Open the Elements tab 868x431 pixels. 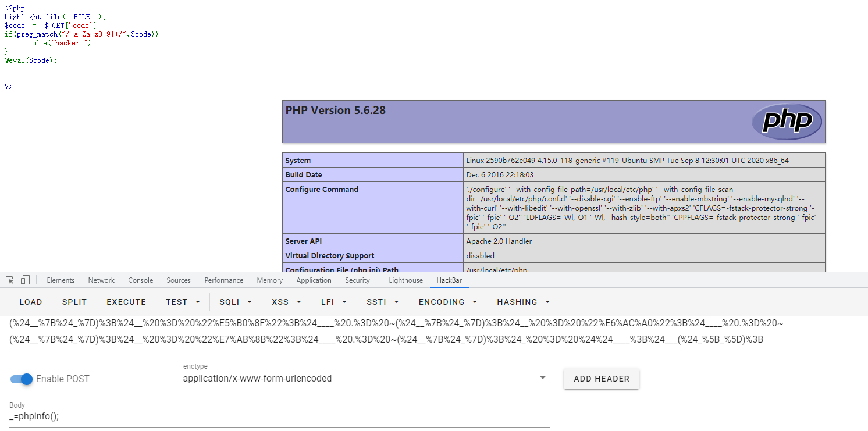tap(61, 280)
